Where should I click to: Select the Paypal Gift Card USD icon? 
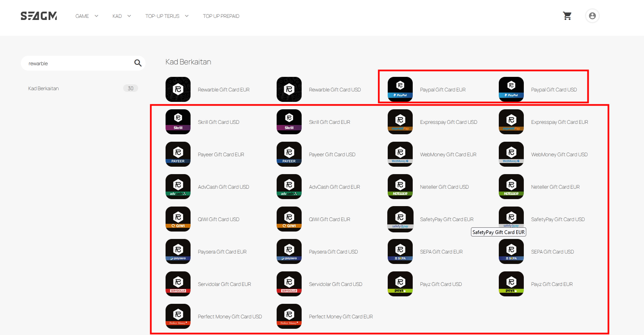511,89
